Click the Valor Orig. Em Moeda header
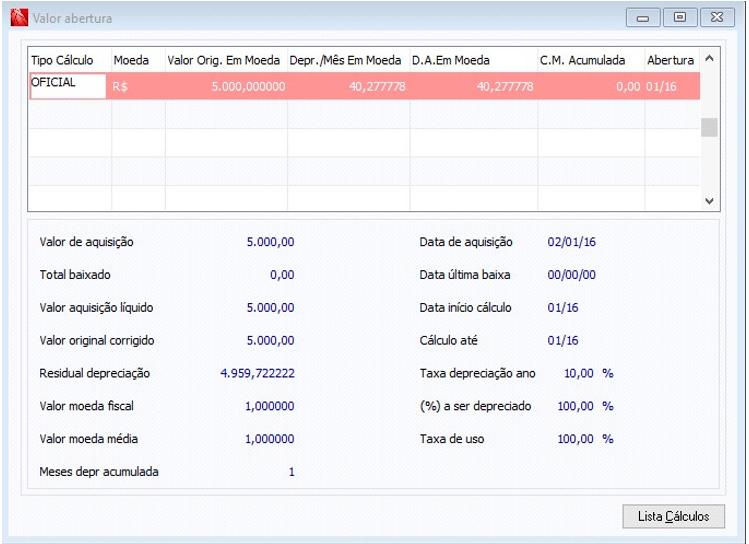The width and height of the screenshot is (749, 544). tap(224, 60)
